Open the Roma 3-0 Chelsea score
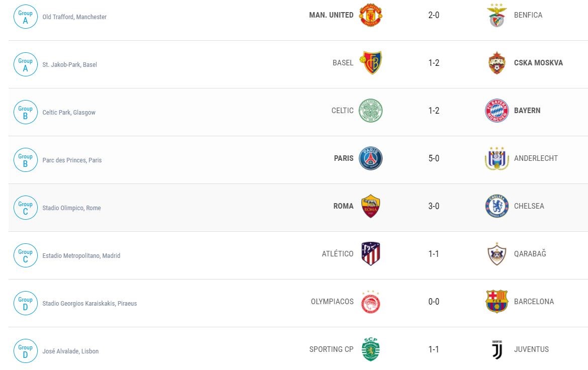The width and height of the screenshot is (588, 370). tap(434, 206)
